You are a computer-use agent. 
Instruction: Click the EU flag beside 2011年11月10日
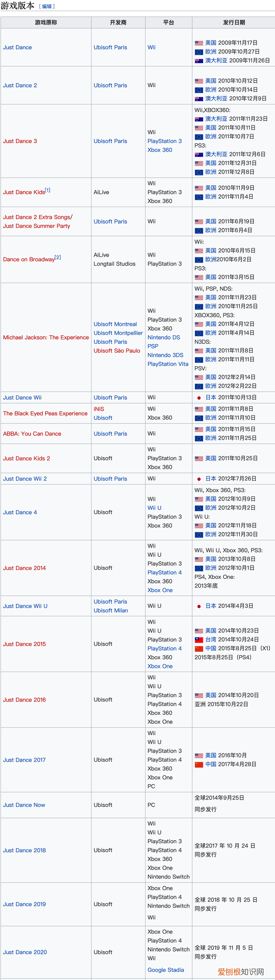[x=199, y=418]
